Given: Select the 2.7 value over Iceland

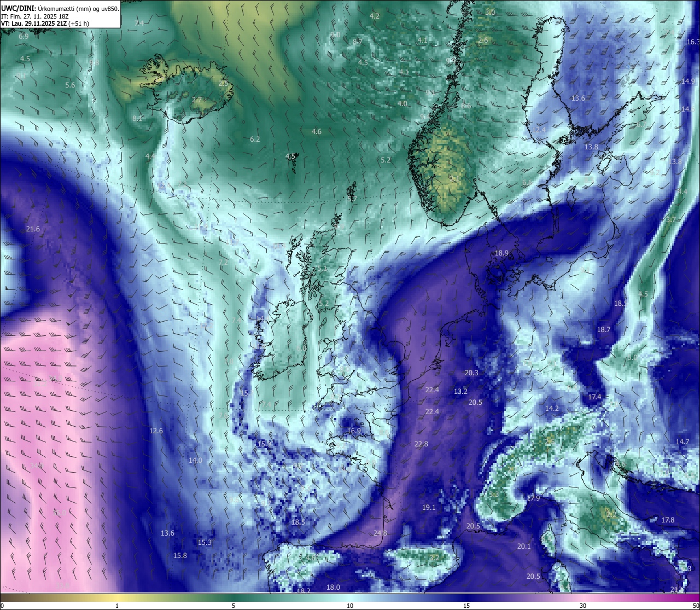Looking at the screenshot, I should point(196,100).
